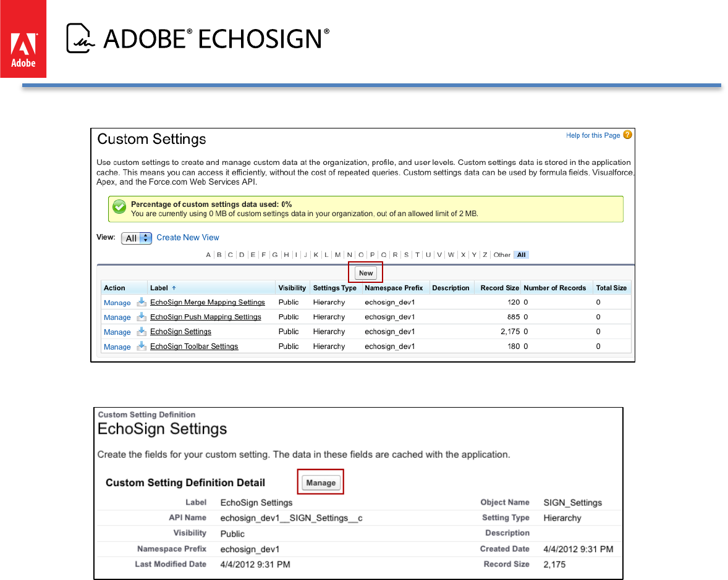Click the Namespace Prefix column header

(x=394, y=288)
